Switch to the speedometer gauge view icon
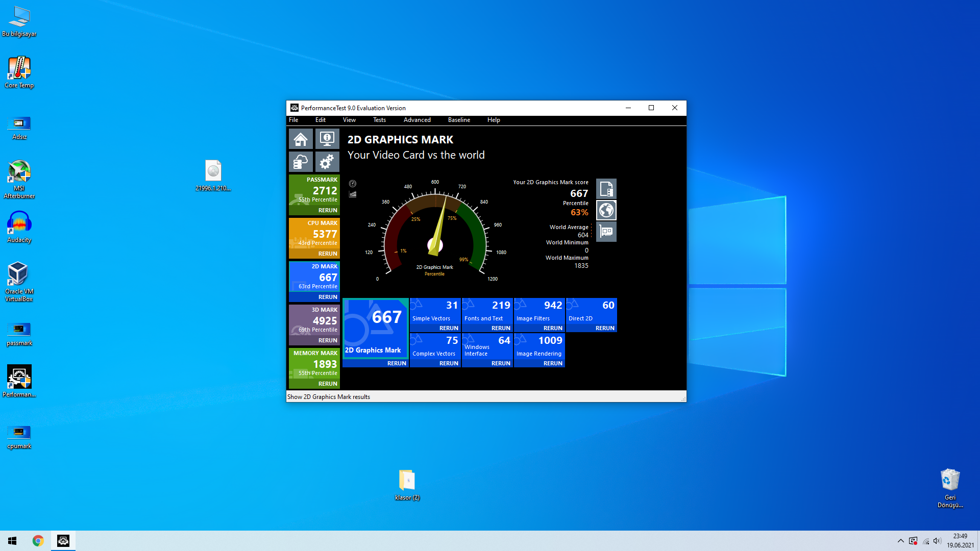980x551 pixels. [x=353, y=184]
